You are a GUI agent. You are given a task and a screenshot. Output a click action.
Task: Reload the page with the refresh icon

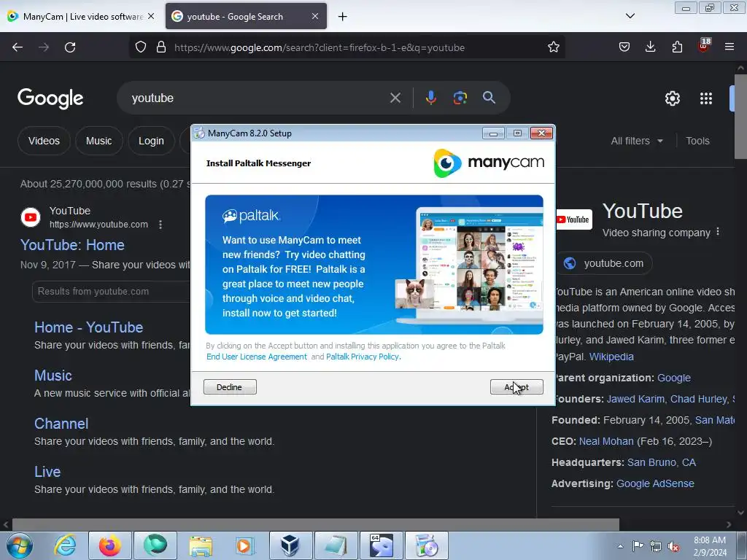tap(70, 47)
